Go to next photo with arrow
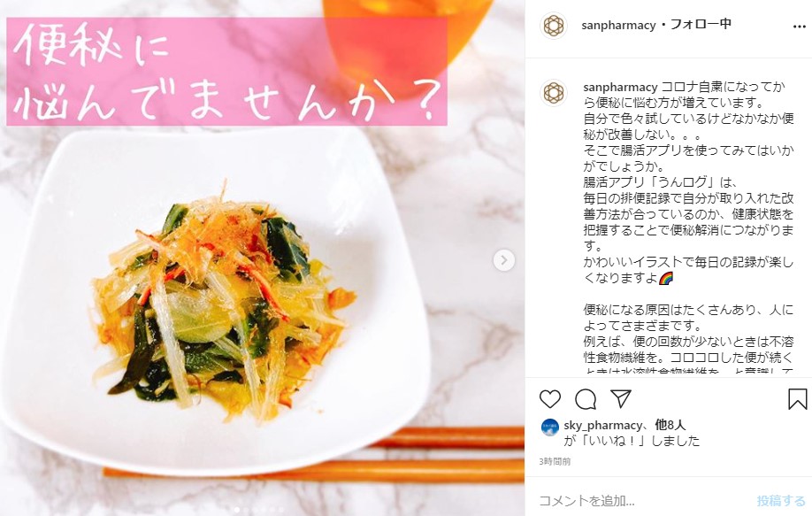 pyautogui.click(x=504, y=260)
